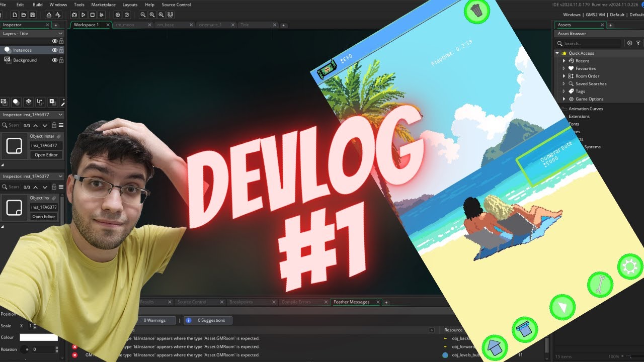Viewport: 644px width, 362px height.
Task: Click the green shop button in the game
Action: click(x=525, y=330)
